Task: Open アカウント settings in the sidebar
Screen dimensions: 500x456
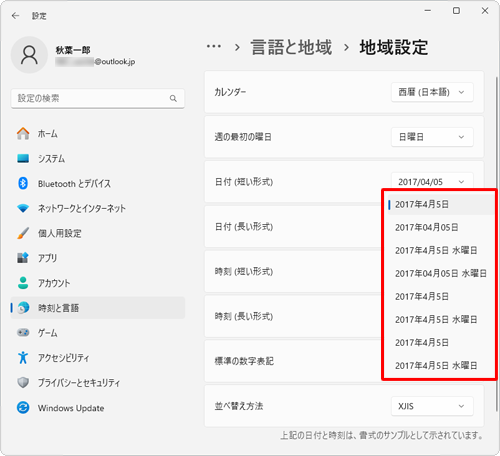Action: point(98,283)
